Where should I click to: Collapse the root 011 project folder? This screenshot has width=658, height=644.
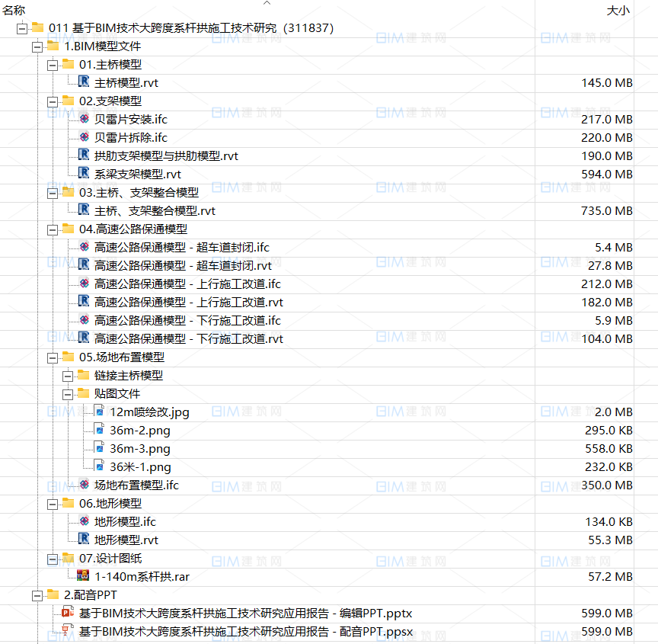click(21, 27)
